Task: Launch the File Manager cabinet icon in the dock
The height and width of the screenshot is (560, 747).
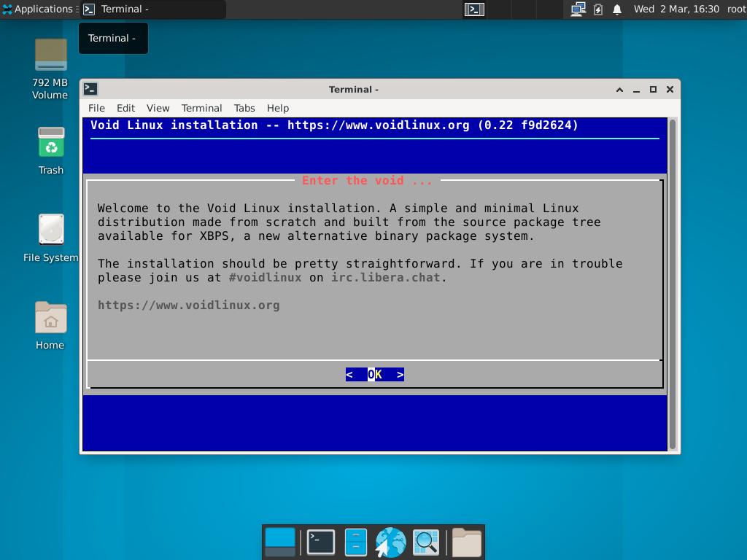Action: 355,542
